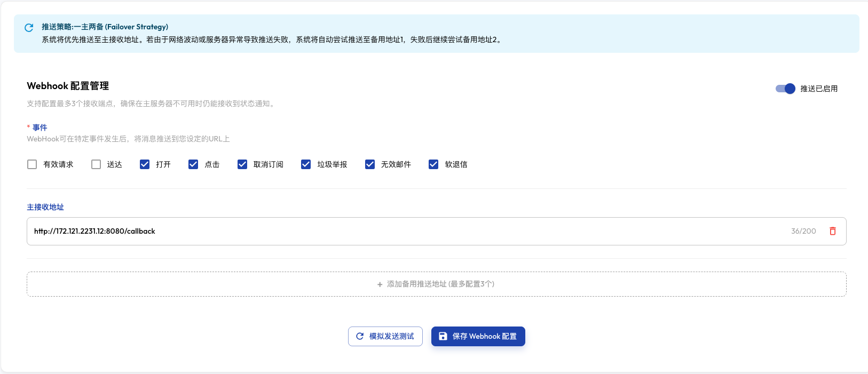The height and width of the screenshot is (374, 868).
Task: Uncheck the 打开 event checkbox
Action: click(145, 164)
